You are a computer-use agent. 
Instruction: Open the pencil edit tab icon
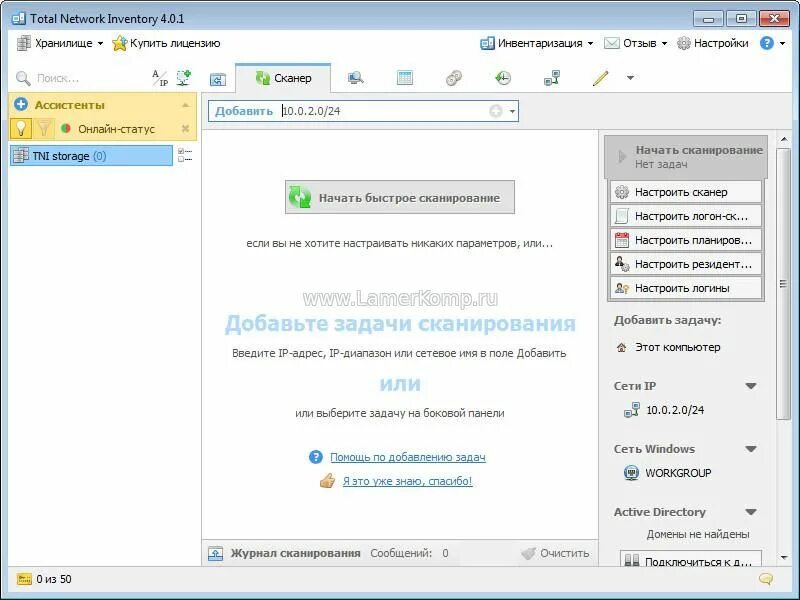tap(601, 78)
